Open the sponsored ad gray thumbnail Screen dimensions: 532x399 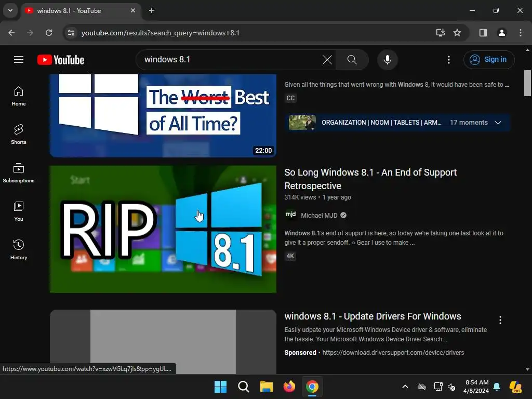click(x=163, y=342)
